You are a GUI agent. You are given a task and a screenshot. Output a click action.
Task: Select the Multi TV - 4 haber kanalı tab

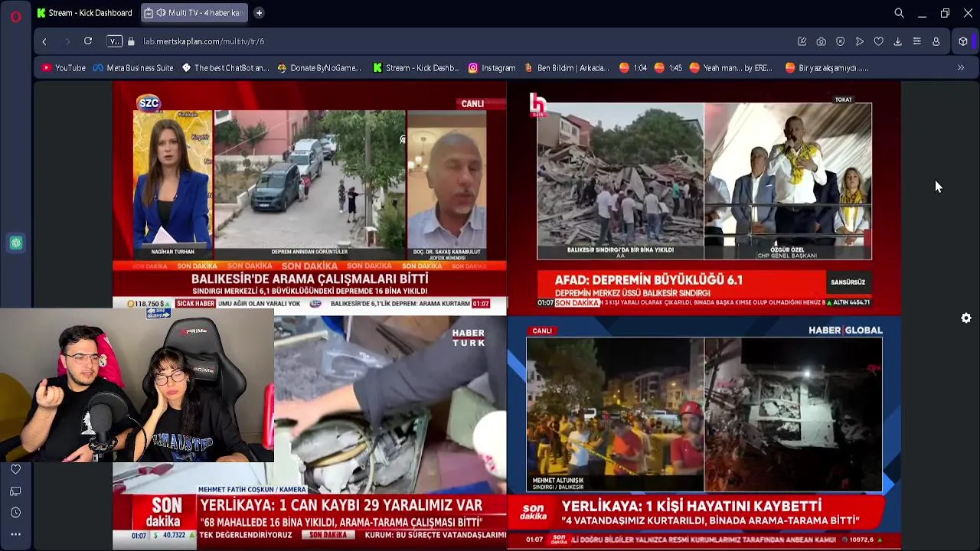tap(194, 13)
